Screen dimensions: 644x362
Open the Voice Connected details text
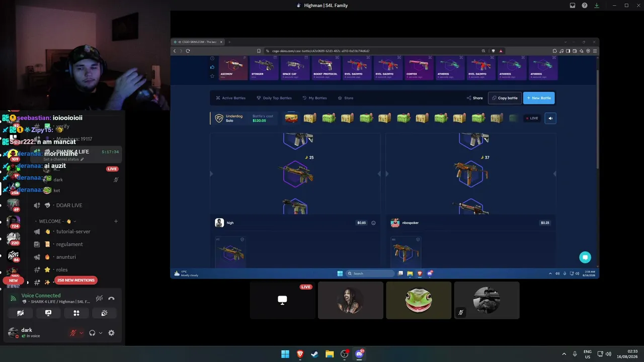[41, 296]
